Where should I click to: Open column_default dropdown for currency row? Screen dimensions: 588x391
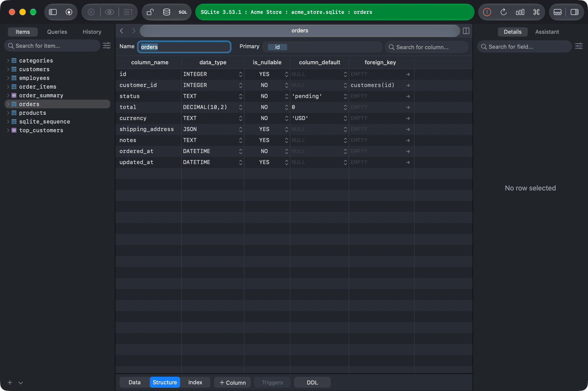pos(345,118)
